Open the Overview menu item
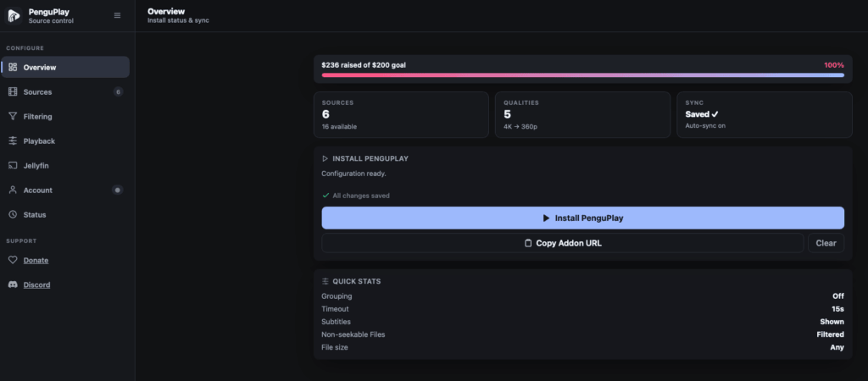 point(65,68)
